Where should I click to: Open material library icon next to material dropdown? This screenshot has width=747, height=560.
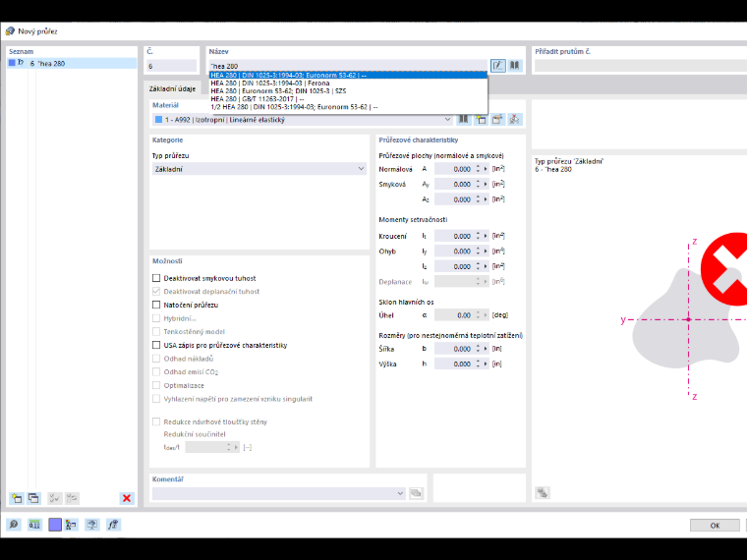point(463,120)
